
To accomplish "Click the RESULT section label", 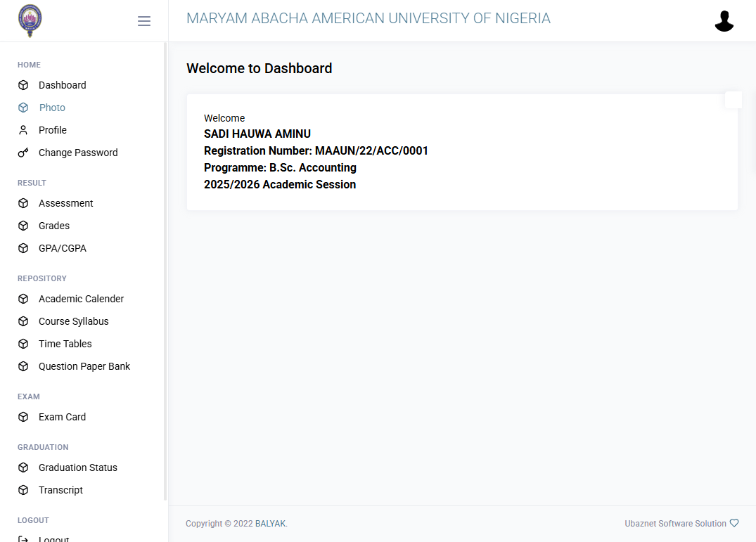I will (x=32, y=183).
